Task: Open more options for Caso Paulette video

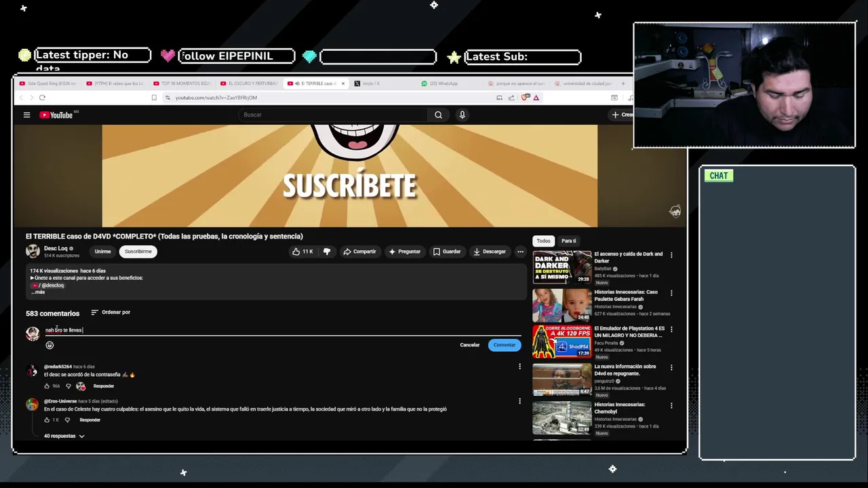Action: [x=671, y=293]
